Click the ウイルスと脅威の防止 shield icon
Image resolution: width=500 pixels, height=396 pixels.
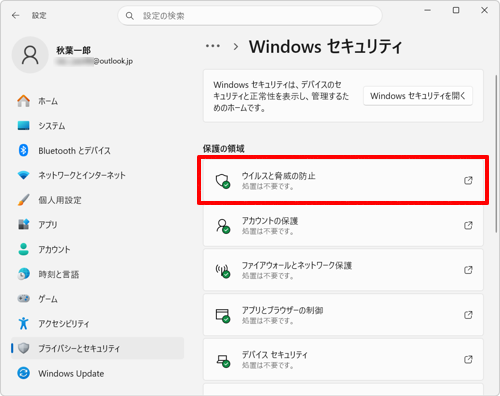click(x=223, y=181)
